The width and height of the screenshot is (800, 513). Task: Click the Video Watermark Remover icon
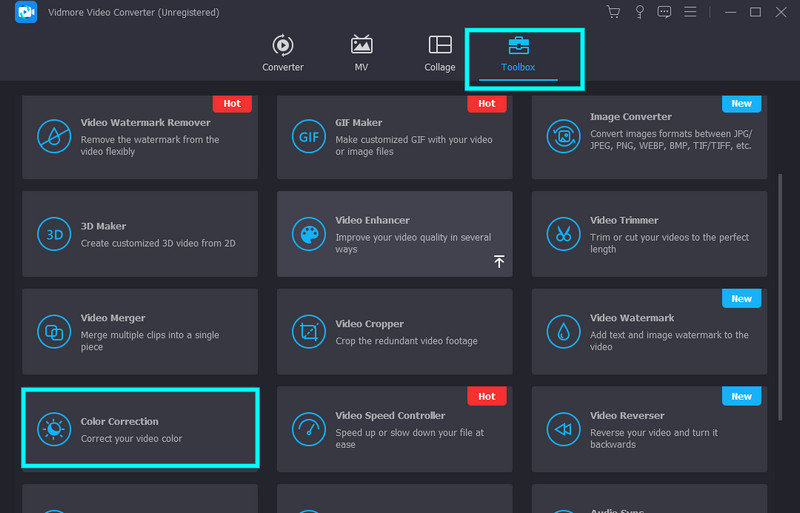(x=52, y=136)
